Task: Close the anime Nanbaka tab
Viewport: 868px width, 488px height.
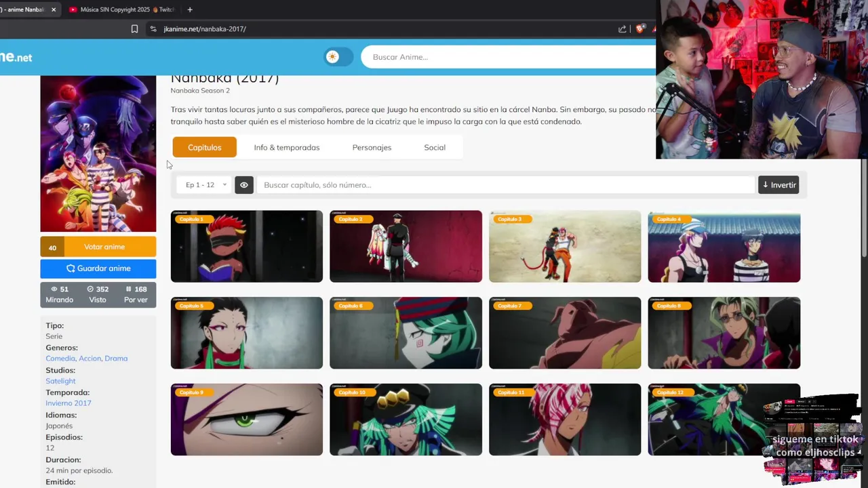Action: click(x=54, y=9)
